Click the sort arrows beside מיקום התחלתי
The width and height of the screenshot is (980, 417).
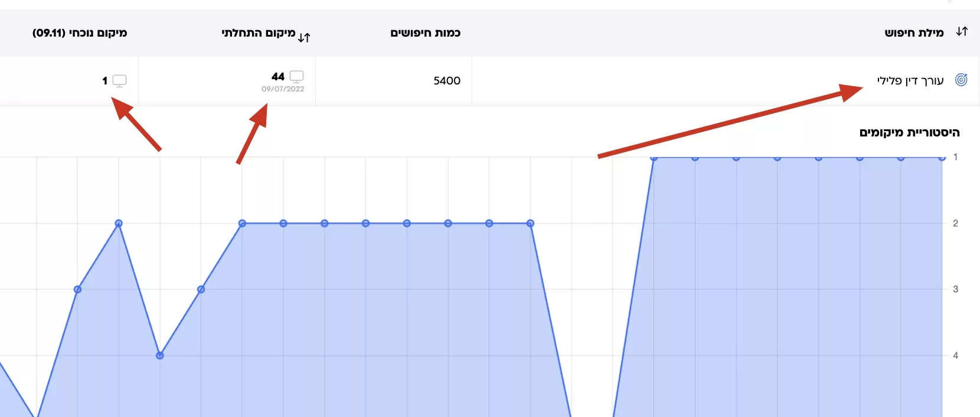(x=304, y=38)
